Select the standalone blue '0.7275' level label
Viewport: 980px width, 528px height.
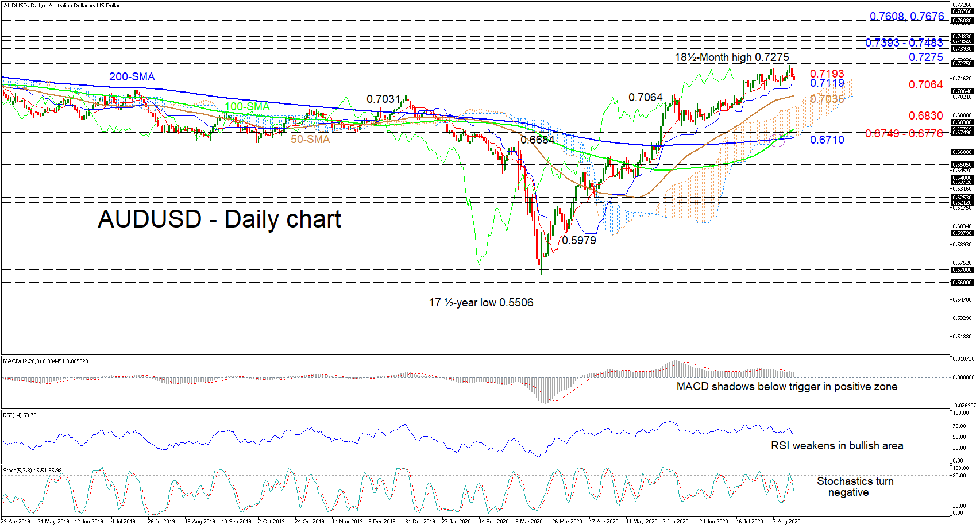tap(926, 57)
